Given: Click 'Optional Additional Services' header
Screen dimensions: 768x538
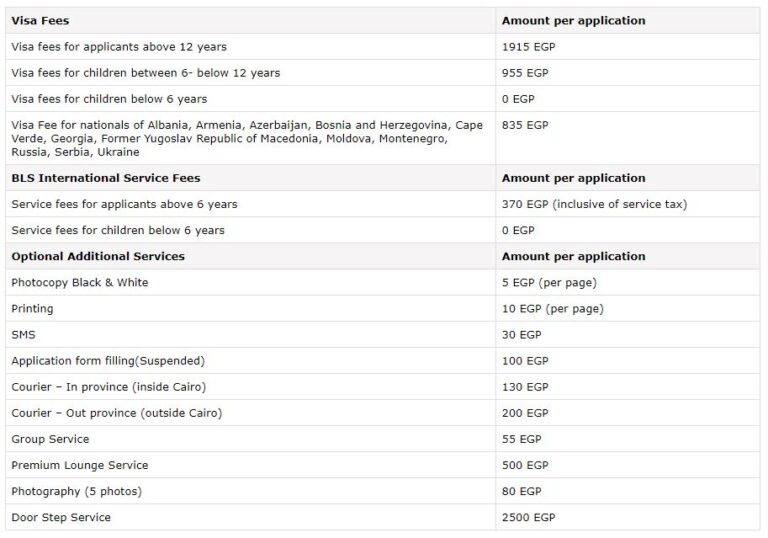Looking at the screenshot, I should 98,256.
